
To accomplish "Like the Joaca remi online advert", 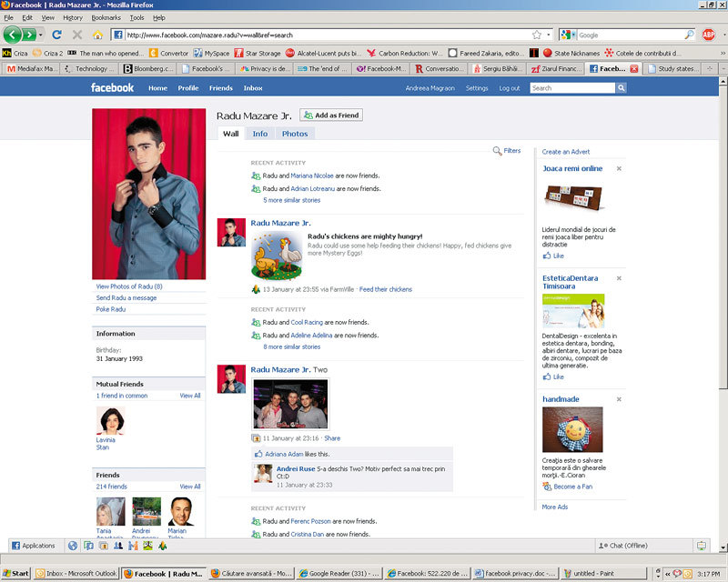I will [x=553, y=256].
